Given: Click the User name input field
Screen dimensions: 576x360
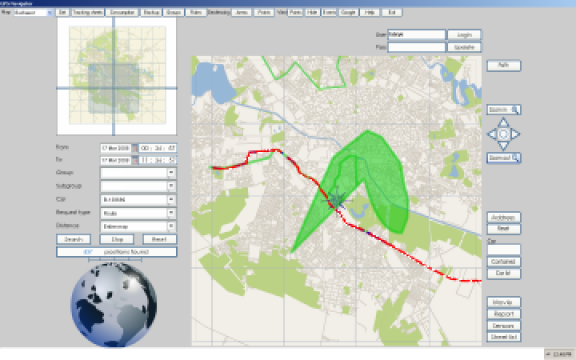Looking at the screenshot, I should pyautogui.click(x=417, y=35).
